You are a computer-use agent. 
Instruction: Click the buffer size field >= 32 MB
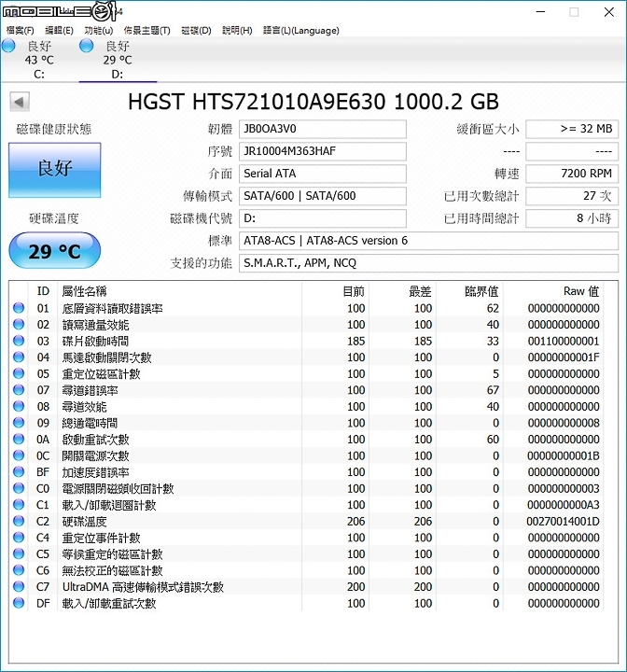pos(572,129)
